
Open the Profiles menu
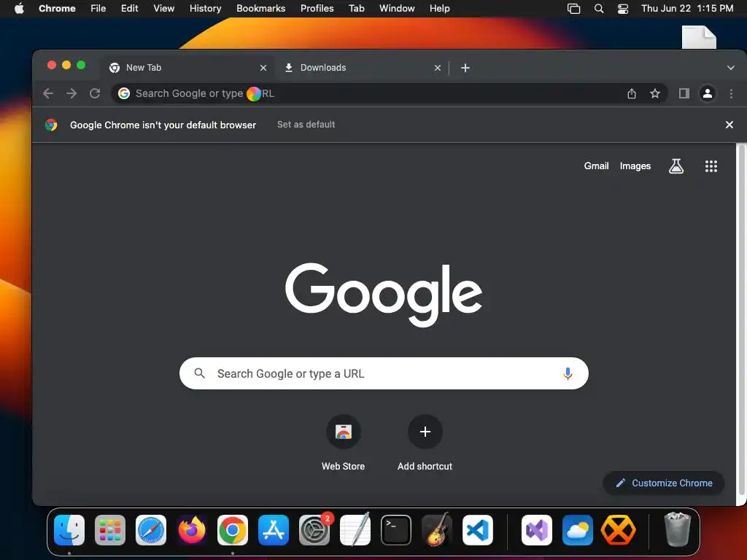pos(317,8)
